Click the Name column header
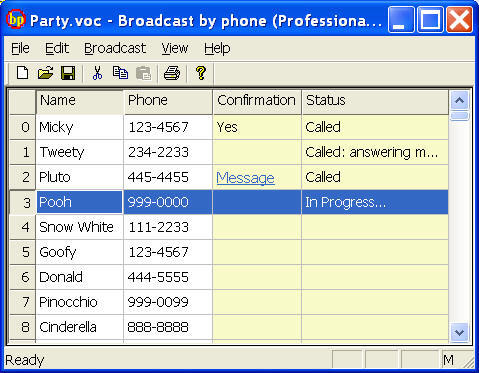The width and height of the screenshot is (479, 373). (79, 101)
